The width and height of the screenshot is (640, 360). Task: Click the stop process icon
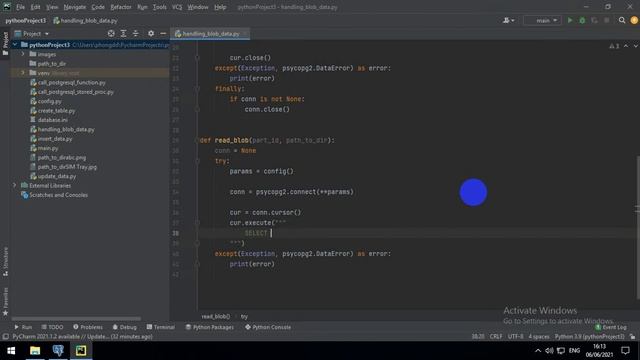(607, 20)
